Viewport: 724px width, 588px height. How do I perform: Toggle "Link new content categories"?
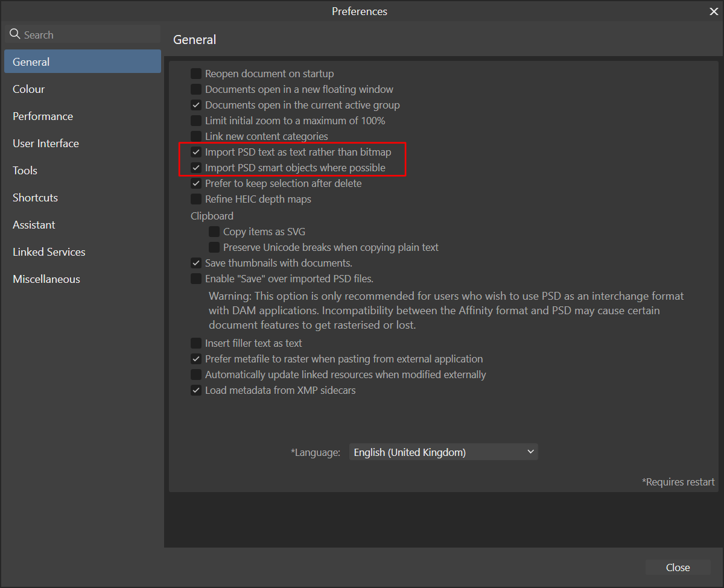(x=196, y=136)
